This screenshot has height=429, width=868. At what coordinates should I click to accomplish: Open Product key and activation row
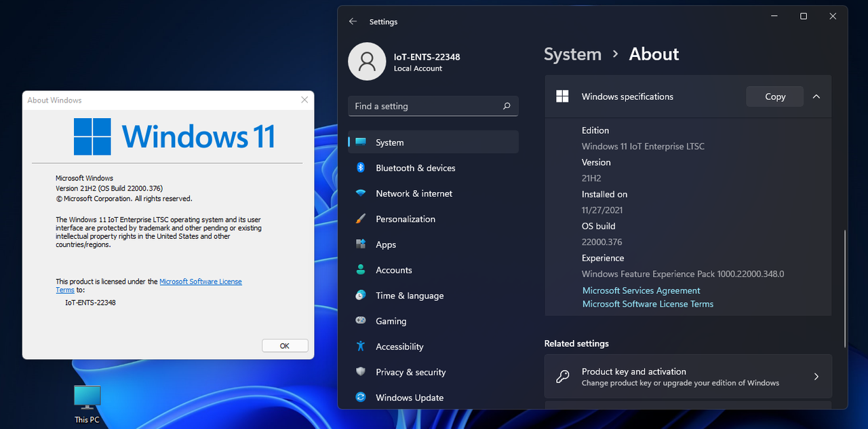(x=688, y=377)
